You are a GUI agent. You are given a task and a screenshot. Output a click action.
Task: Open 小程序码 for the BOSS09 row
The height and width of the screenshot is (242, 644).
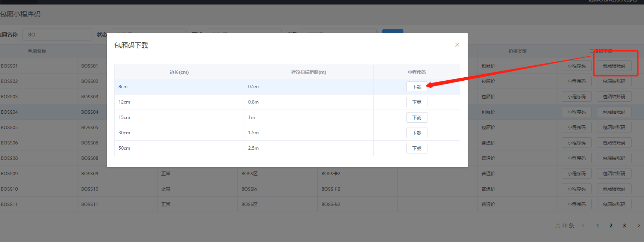pyautogui.click(x=577, y=173)
